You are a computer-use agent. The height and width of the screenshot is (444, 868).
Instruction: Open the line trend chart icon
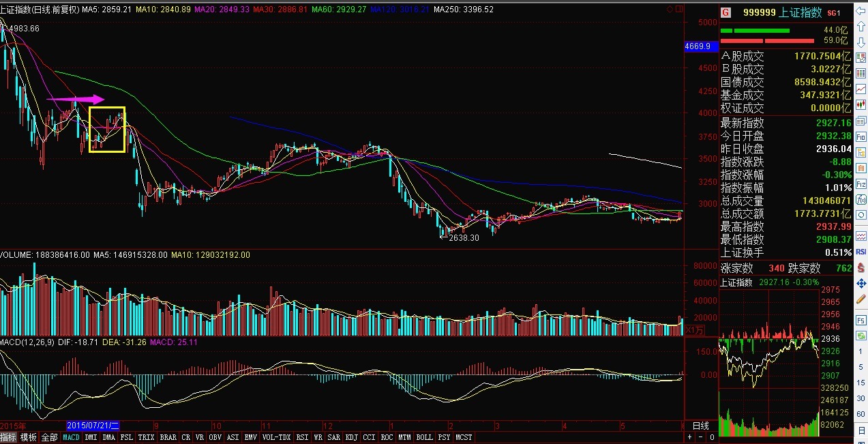(x=862, y=89)
